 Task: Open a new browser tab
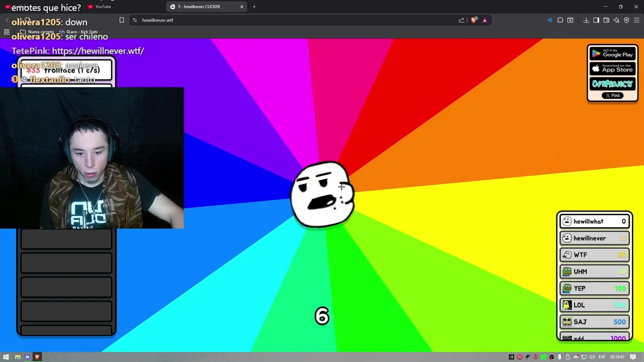(254, 7)
